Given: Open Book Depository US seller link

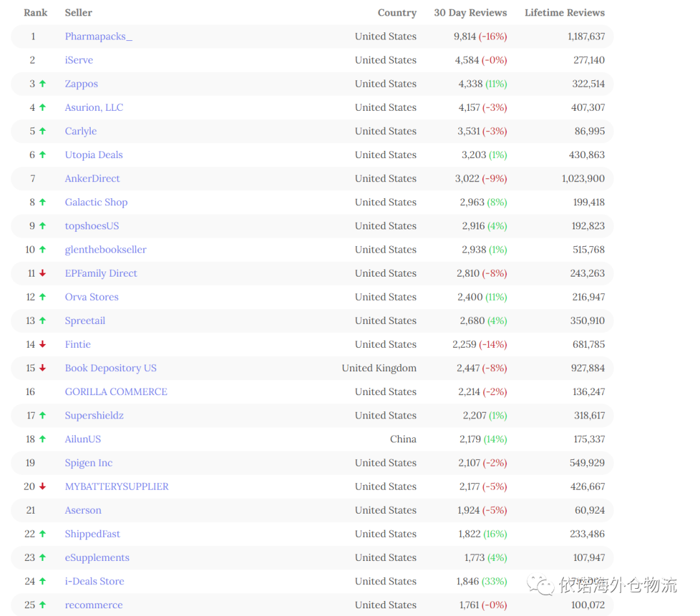Looking at the screenshot, I should pyautogui.click(x=111, y=368).
